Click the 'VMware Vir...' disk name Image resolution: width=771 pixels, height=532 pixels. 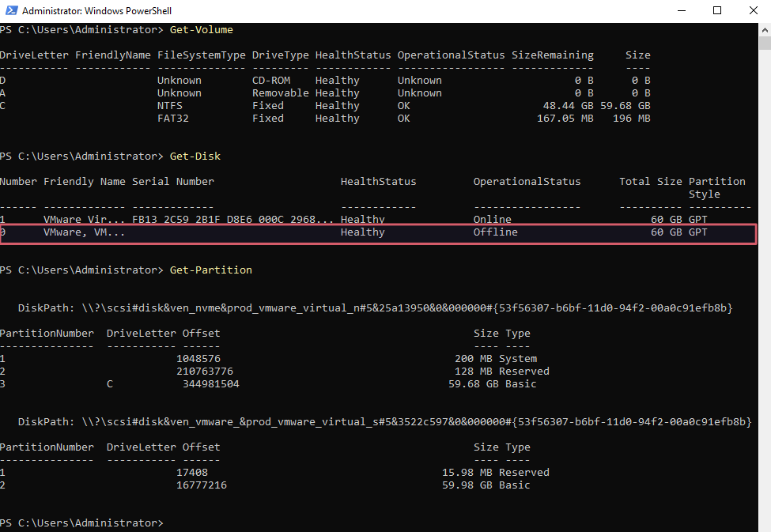(x=84, y=219)
